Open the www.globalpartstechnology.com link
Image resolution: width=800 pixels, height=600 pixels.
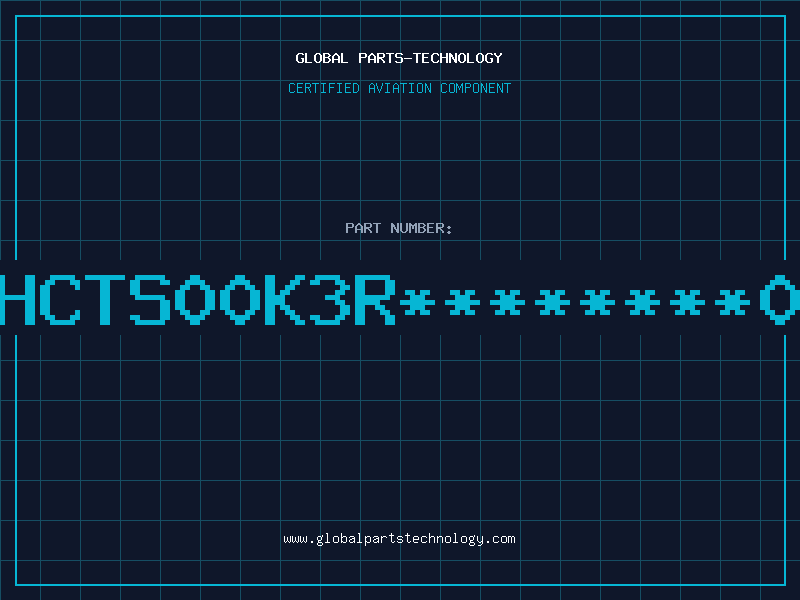[x=399, y=539]
